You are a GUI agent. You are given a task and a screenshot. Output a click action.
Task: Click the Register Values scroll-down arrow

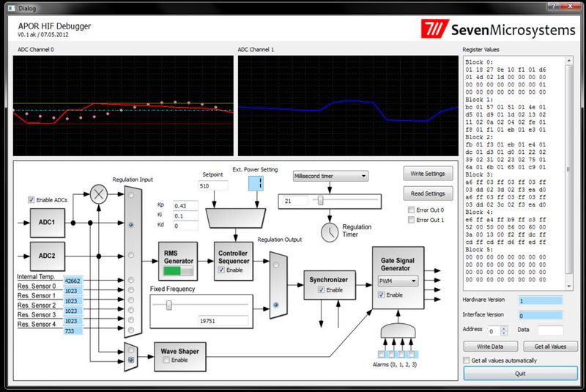(x=569, y=286)
